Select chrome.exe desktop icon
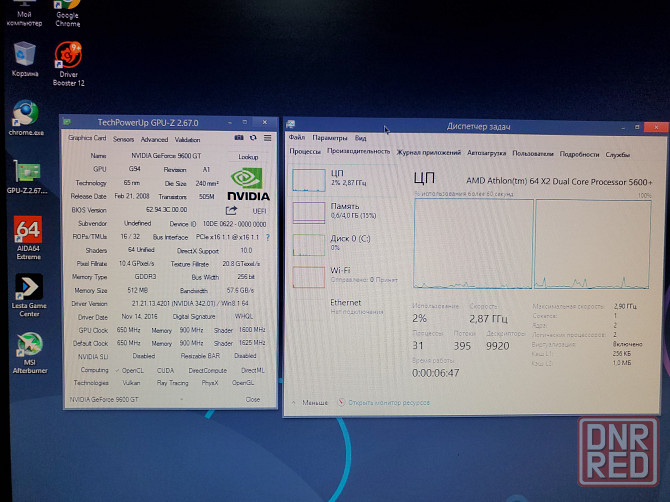 pos(26,118)
